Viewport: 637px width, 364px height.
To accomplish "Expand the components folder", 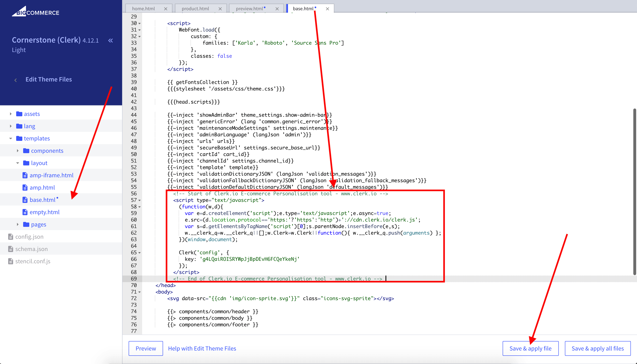I will coord(17,150).
